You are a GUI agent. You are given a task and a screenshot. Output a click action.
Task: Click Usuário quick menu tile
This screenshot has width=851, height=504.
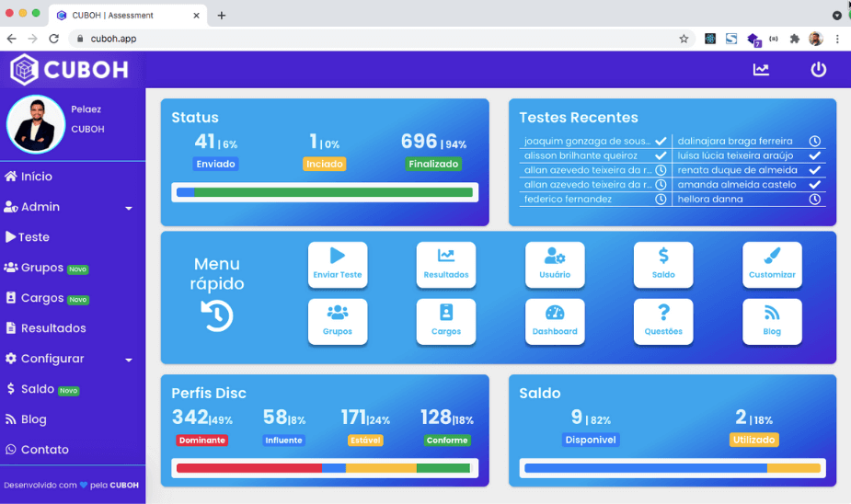coord(555,264)
